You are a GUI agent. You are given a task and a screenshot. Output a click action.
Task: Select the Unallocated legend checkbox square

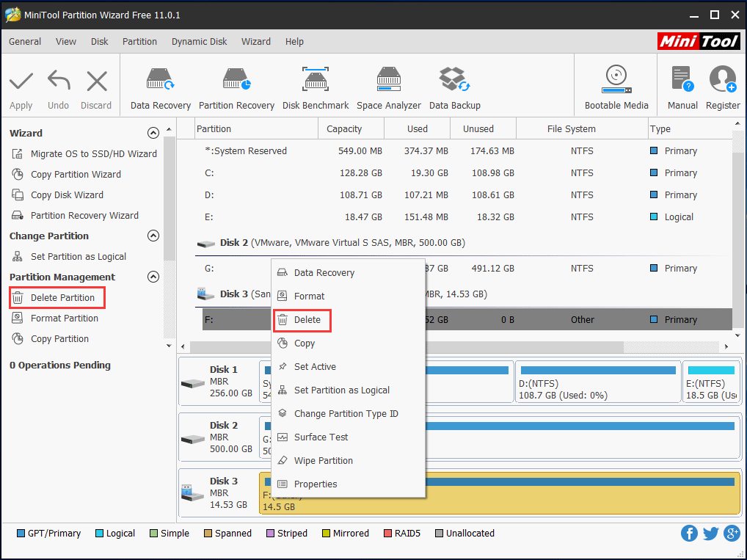(439, 533)
